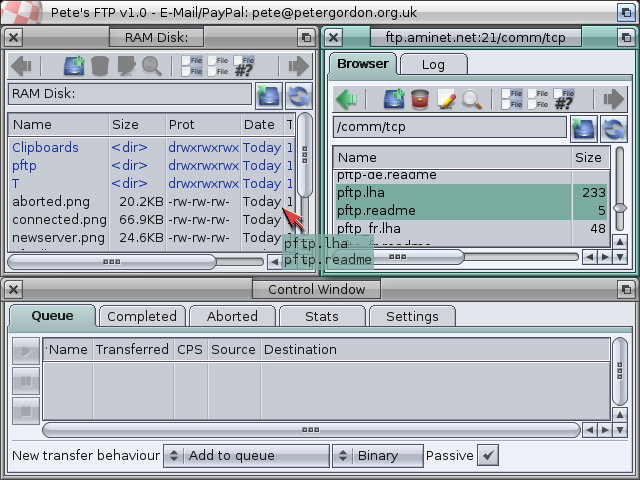This screenshot has height=480, width=640.
Task: Click Pete's FTP screen depth gadget
Action: (x=626, y=12)
